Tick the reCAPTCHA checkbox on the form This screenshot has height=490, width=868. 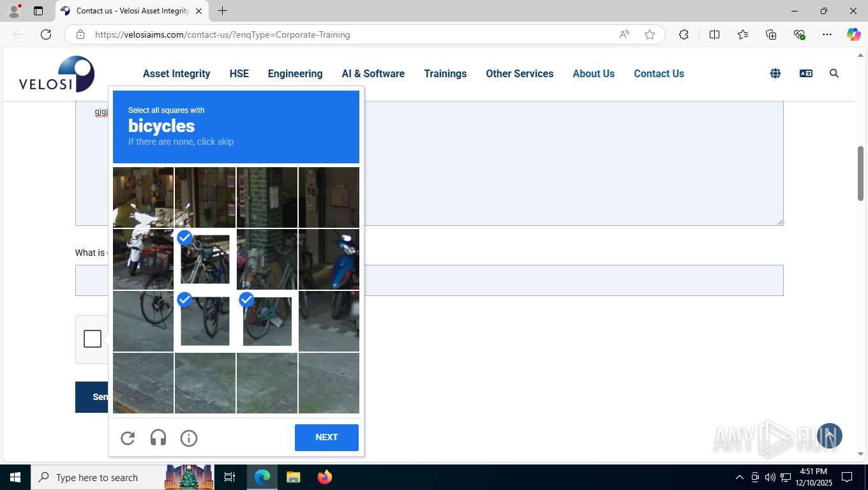click(x=93, y=339)
